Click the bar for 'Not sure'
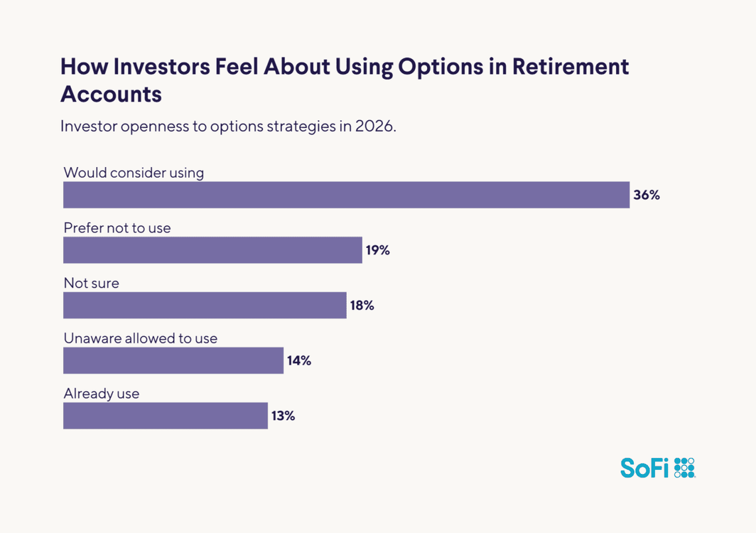Image resolution: width=756 pixels, height=533 pixels. click(204, 305)
